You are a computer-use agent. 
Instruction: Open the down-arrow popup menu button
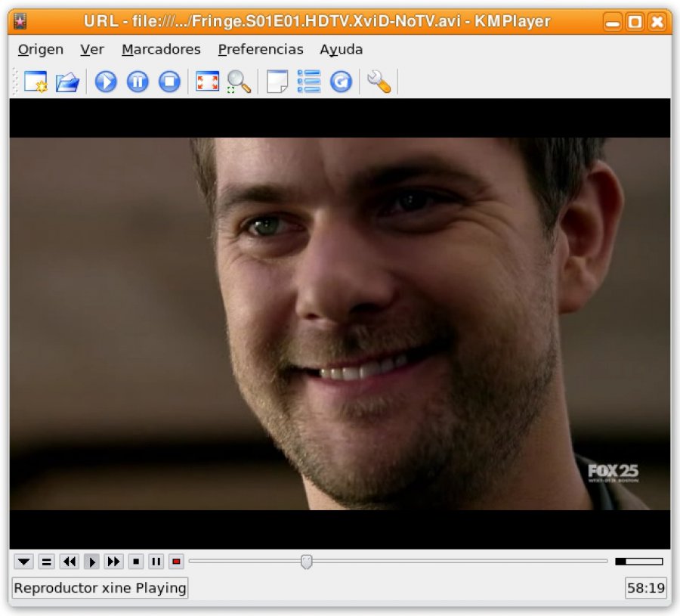coord(24,562)
